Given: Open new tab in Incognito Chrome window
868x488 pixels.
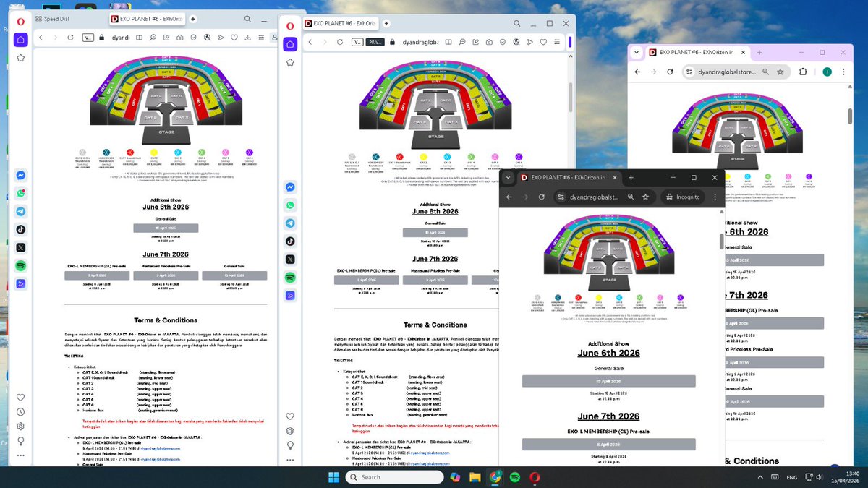Looking at the screenshot, I should coord(631,177).
